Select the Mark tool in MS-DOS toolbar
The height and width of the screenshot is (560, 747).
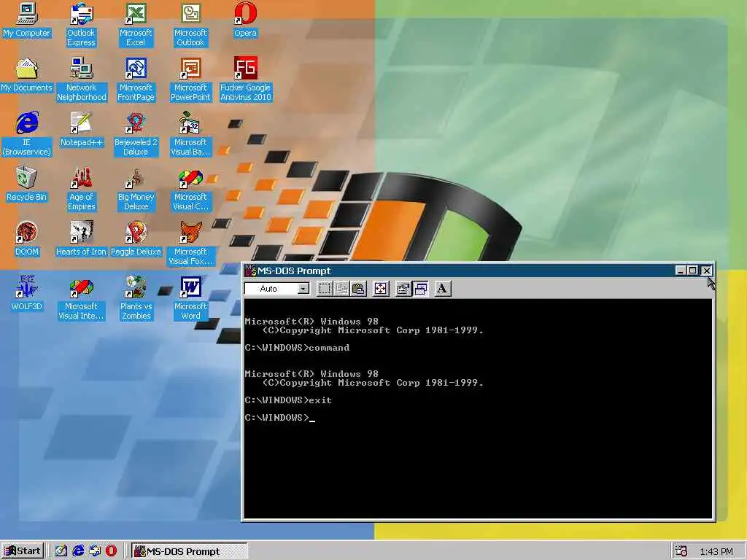tap(325, 289)
